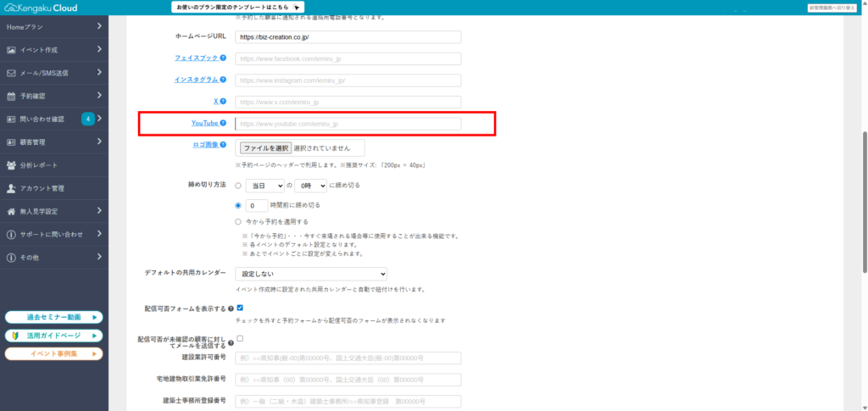Click the メール/SMS送信 envelope icon
This screenshot has height=411, width=868.
point(11,73)
